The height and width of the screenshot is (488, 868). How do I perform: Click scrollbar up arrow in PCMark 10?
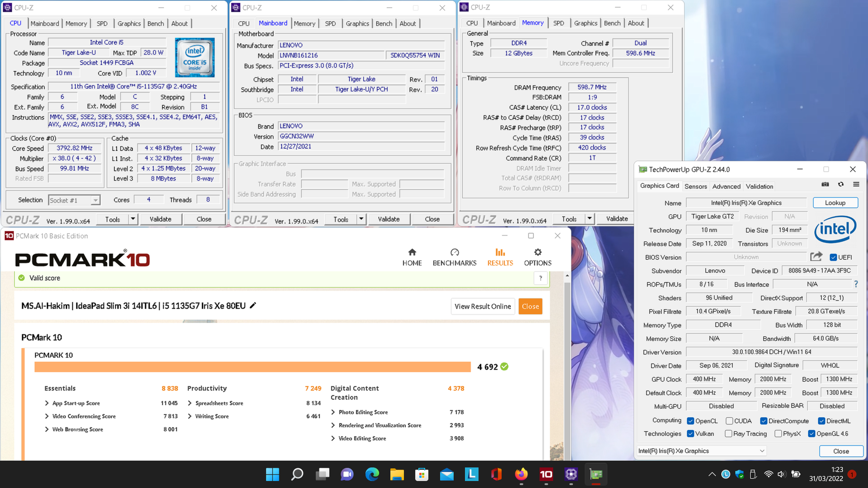567,275
